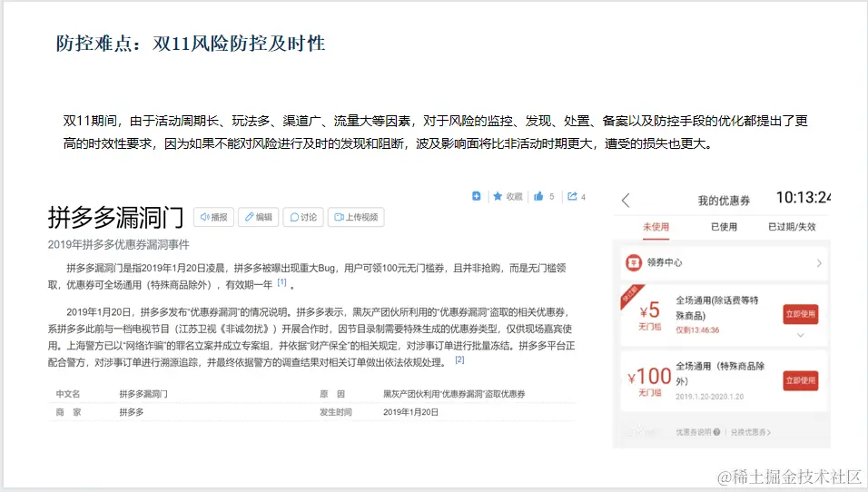Click the 播报 speaker button
This screenshot has width=868, height=492.
(x=213, y=217)
